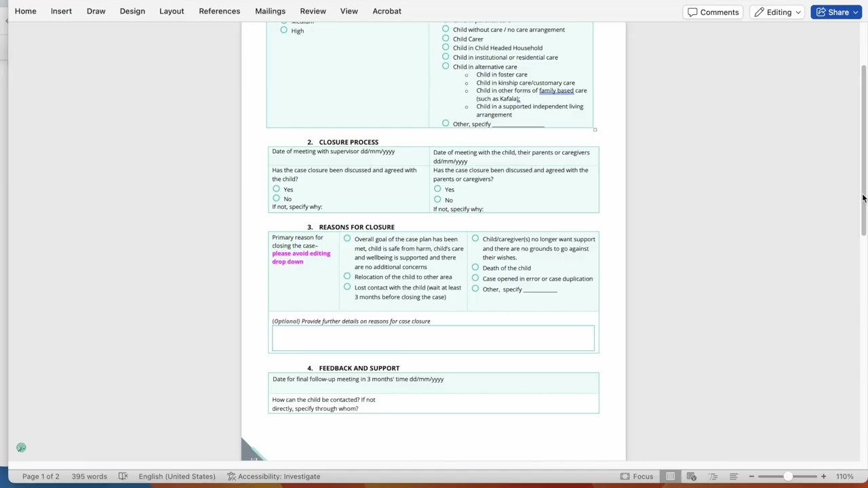Viewport: 868px width, 488px height.
Task: Adjust the zoom slider handle
Action: click(x=788, y=476)
